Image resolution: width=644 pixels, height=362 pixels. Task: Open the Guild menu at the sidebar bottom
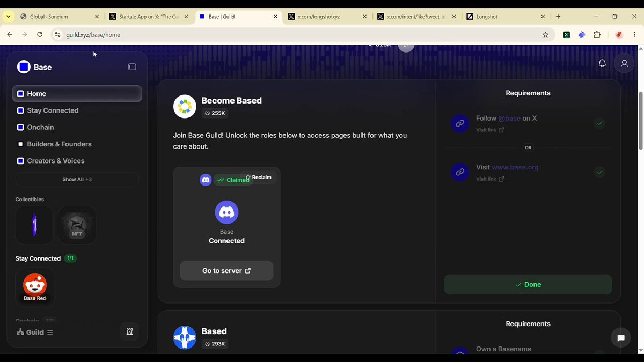[35, 332]
